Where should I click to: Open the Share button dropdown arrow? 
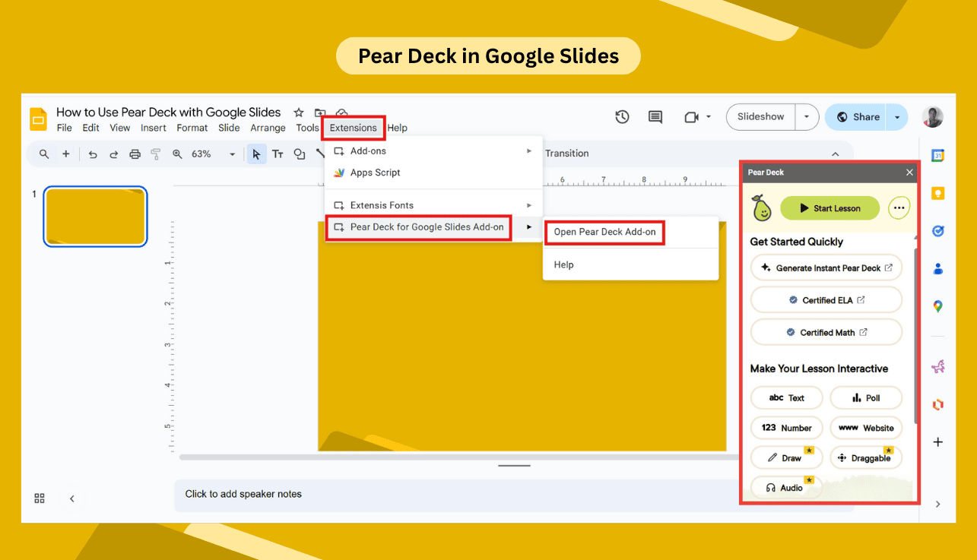tap(897, 117)
